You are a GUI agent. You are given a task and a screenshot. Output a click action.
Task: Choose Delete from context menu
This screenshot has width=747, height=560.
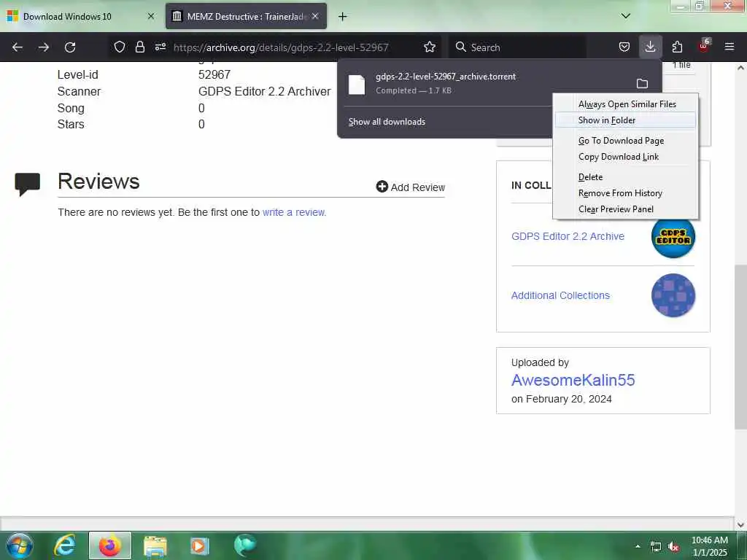coord(625,177)
